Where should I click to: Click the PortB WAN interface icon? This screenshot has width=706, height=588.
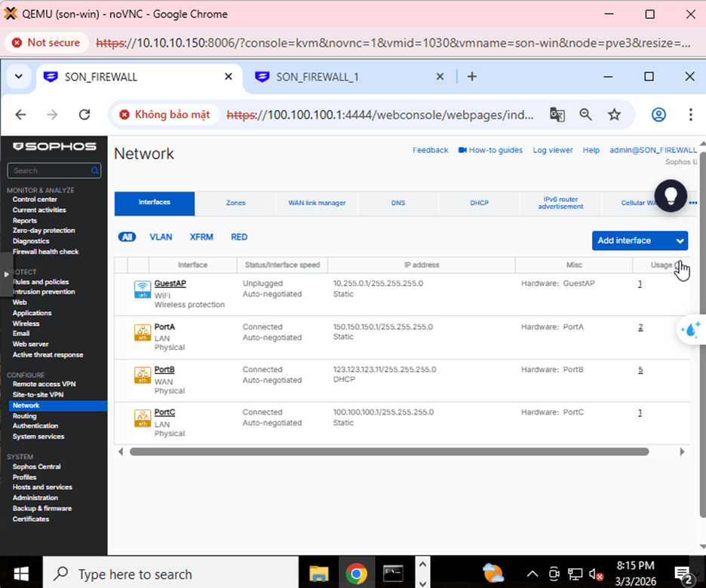[141, 375]
